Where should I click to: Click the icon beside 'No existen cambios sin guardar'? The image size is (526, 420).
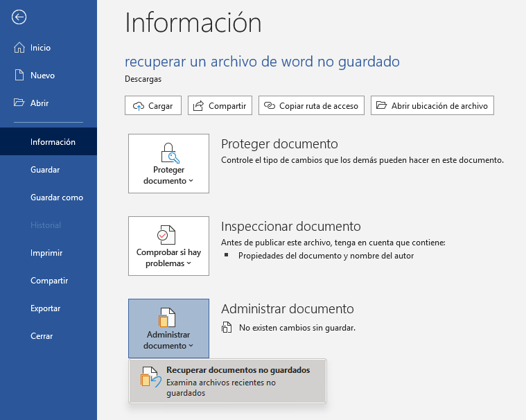[x=227, y=327]
